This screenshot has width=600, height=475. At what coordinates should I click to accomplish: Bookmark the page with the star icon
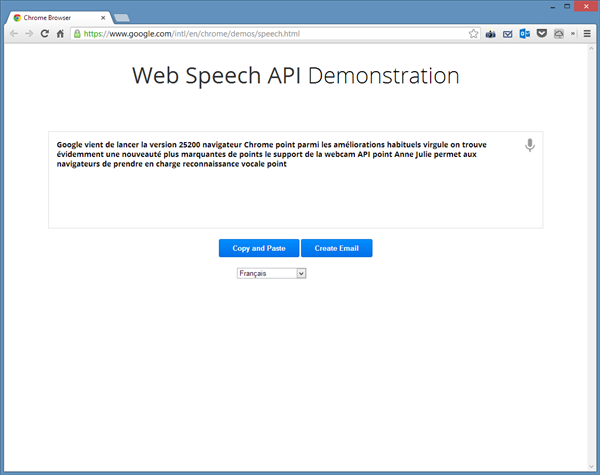tap(473, 33)
